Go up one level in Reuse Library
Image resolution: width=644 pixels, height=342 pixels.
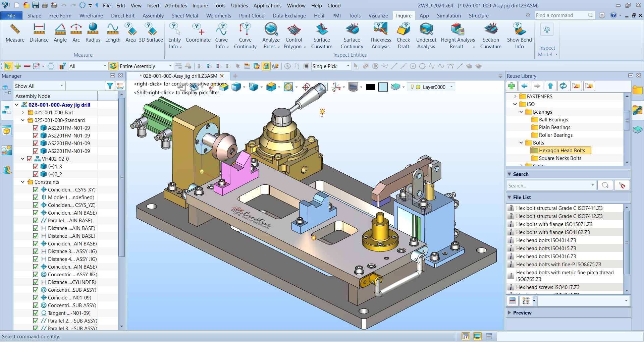(x=550, y=86)
